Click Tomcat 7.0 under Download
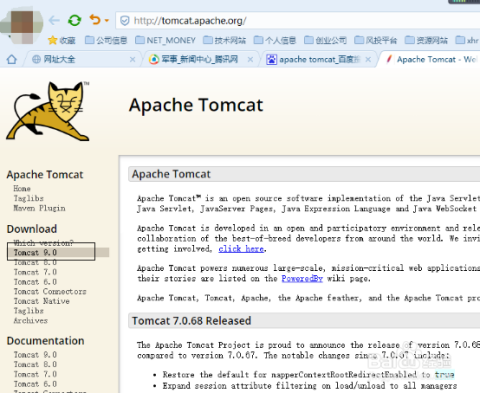Image resolution: width=480 pixels, height=393 pixels. tap(35, 272)
